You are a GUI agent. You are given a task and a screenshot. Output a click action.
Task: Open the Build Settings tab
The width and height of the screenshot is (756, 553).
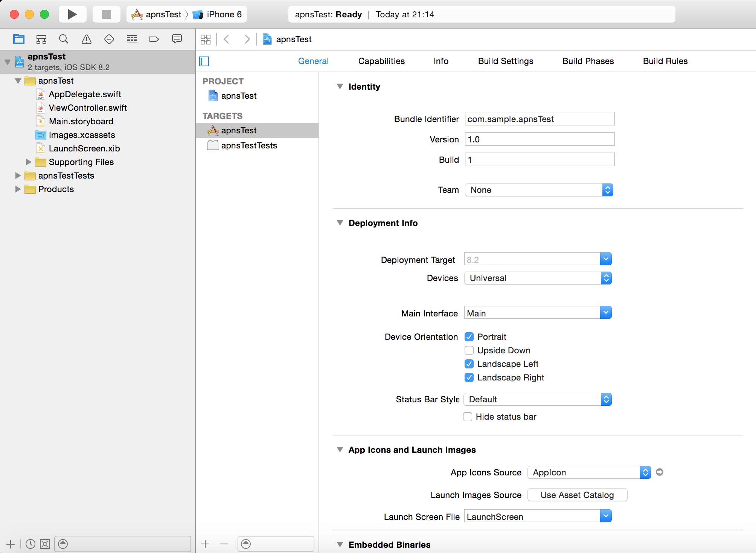[506, 61]
